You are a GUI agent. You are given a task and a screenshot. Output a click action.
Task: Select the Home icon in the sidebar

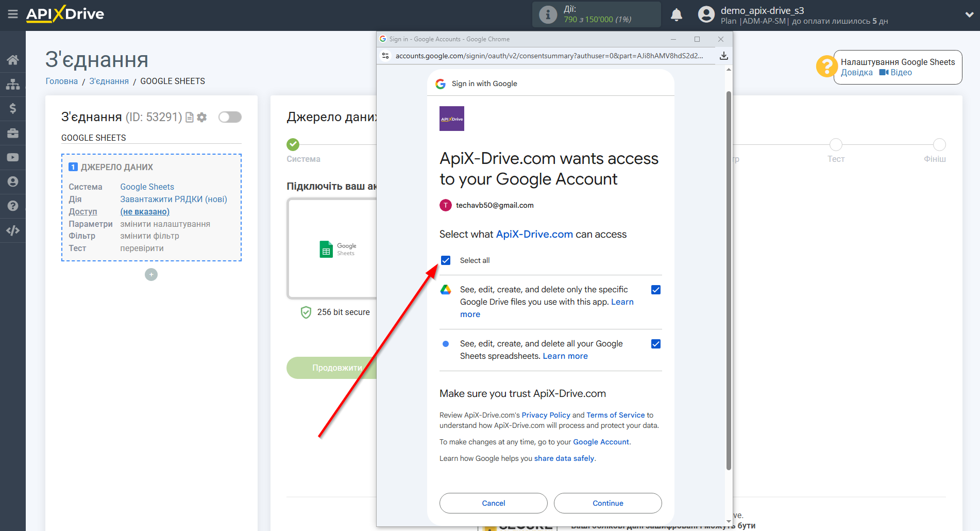(13, 59)
